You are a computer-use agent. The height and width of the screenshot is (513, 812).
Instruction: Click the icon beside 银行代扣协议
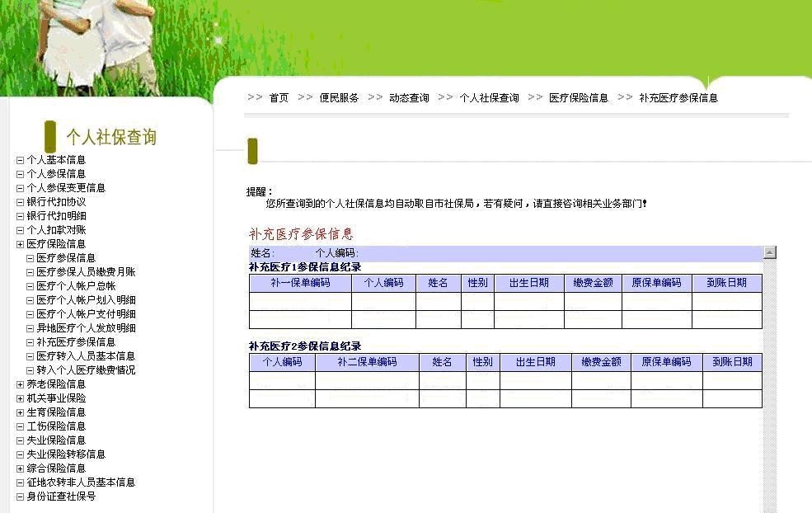click(21, 202)
